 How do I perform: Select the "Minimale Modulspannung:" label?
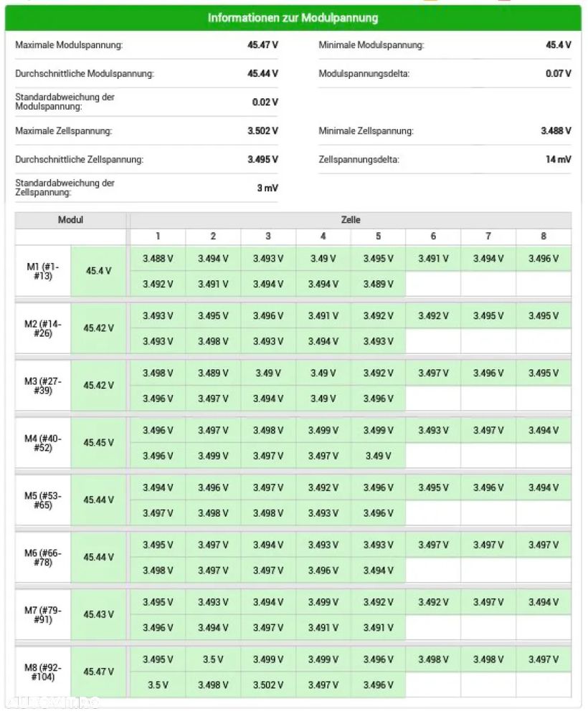click(371, 44)
